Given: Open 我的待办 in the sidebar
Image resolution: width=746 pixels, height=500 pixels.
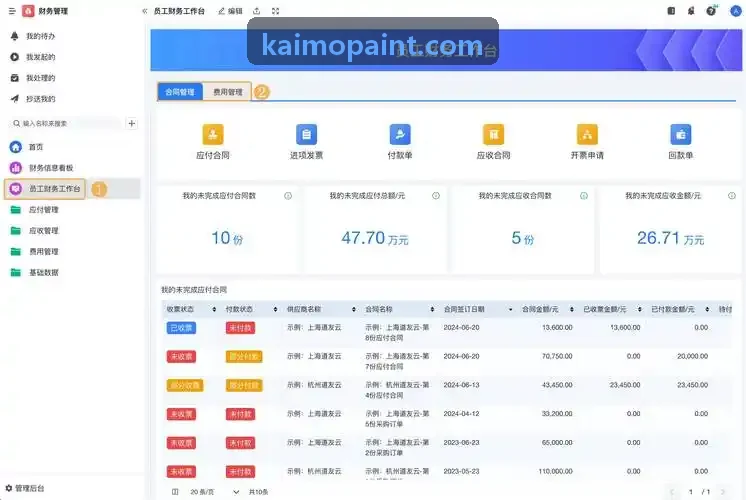Looking at the screenshot, I should click(x=40, y=36).
